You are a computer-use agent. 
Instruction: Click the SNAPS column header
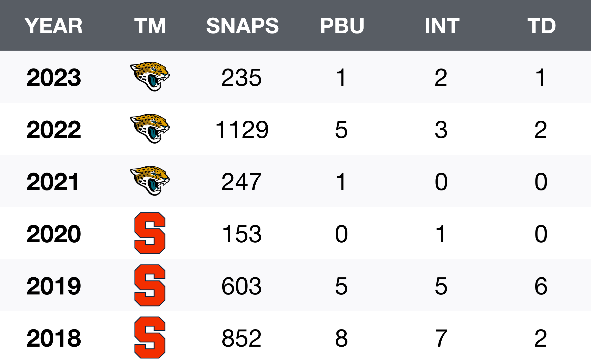click(242, 26)
